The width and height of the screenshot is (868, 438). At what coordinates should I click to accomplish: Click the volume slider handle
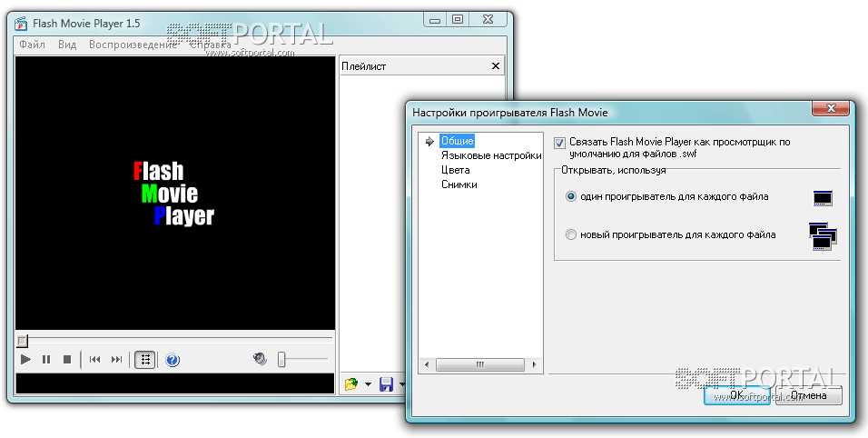pyautogui.click(x=281, y=359)
